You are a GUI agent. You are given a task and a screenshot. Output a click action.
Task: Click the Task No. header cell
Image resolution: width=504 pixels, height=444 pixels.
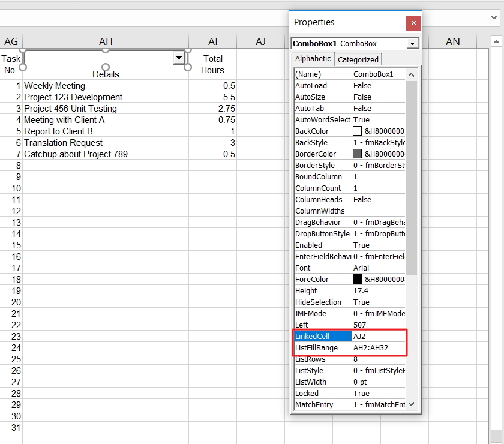[11, 64]
